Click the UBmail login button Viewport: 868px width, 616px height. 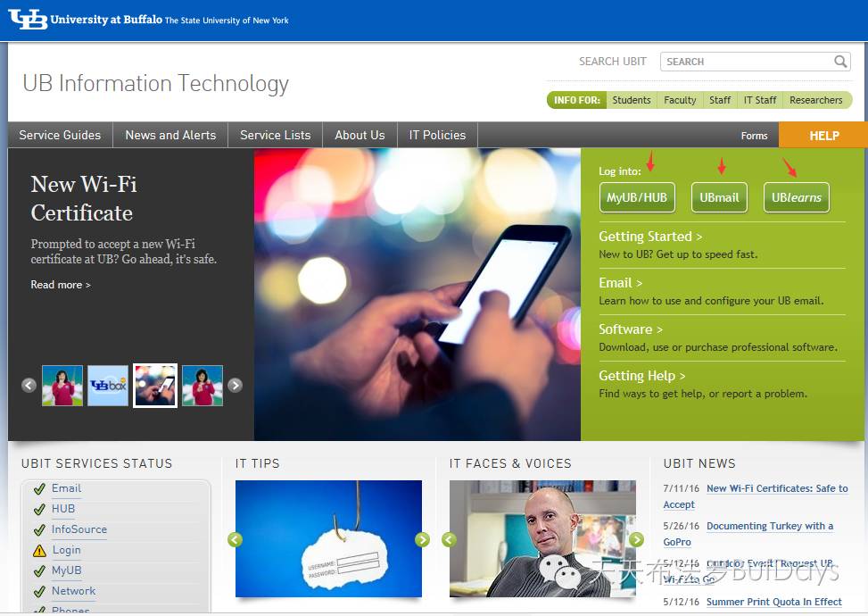[x=719, y=197]
